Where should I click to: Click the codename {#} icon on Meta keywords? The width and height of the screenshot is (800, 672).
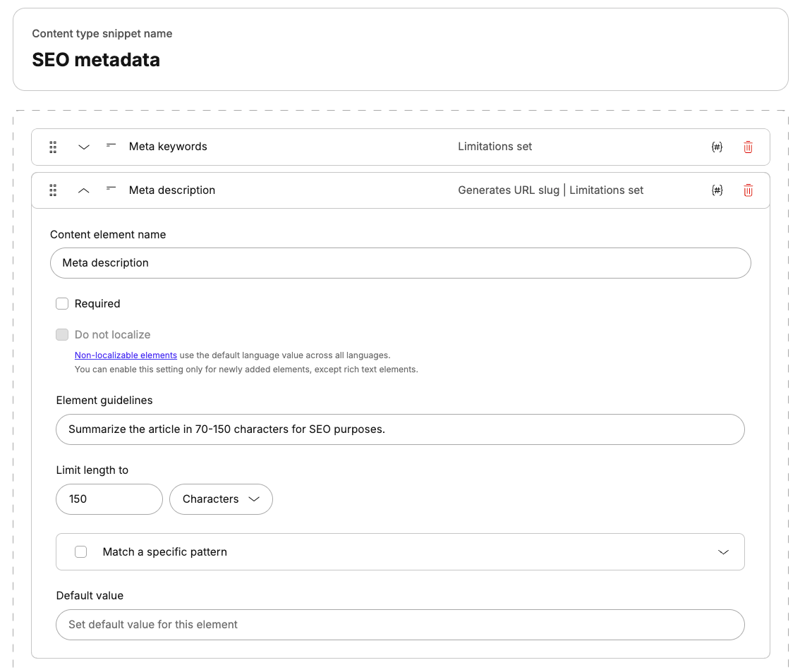click(x=717, y=147)
